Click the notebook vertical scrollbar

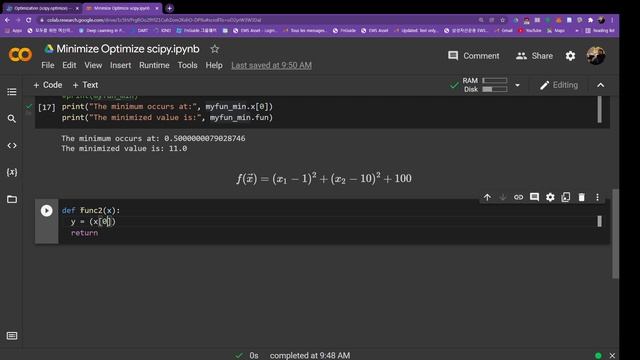(x=615, y=233)
